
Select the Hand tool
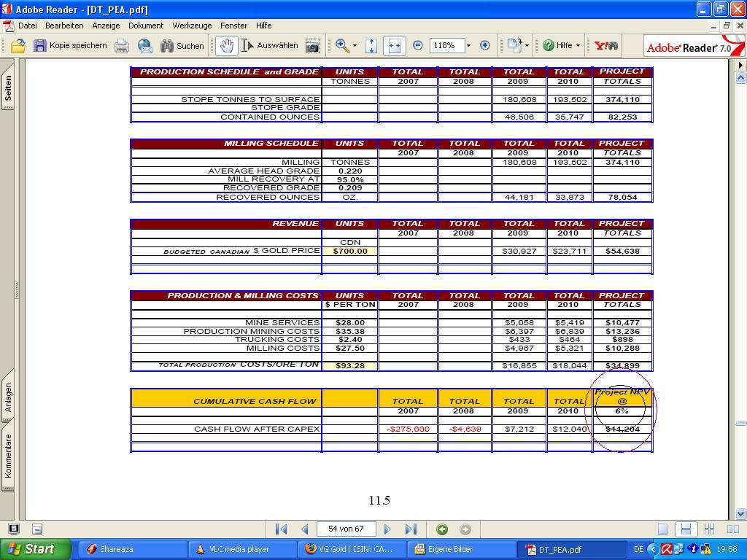click(226, 46)
